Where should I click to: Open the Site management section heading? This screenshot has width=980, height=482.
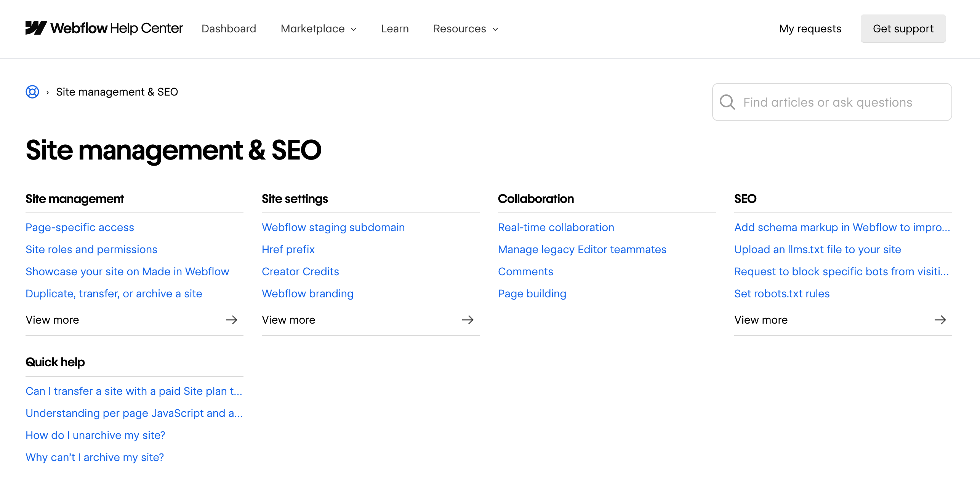(75, 199)
